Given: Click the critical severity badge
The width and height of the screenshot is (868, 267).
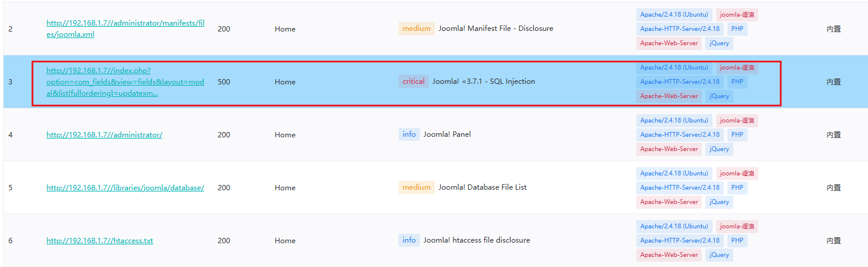Looking at the screenshot, I should (413, 81).
